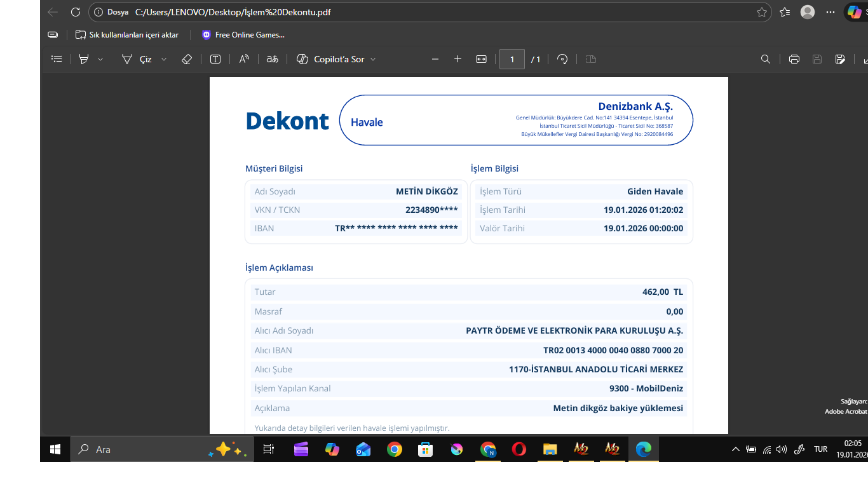Rotate the PDF page
The width and height of the screenshot is (868, 488).
[x=562, y=59]
